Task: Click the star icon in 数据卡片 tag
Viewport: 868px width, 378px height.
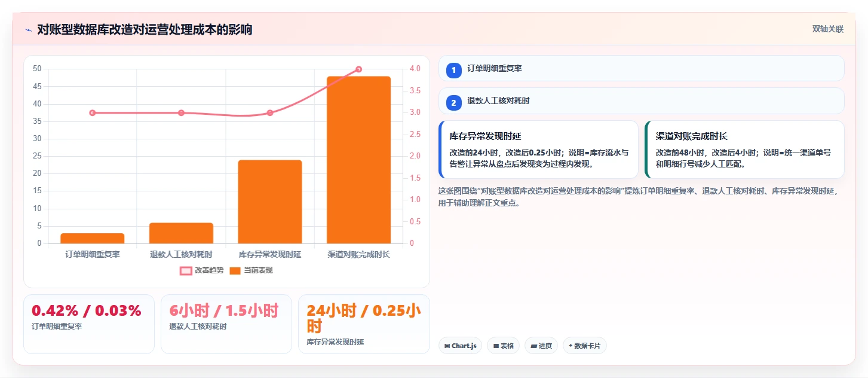Action: 571,346
